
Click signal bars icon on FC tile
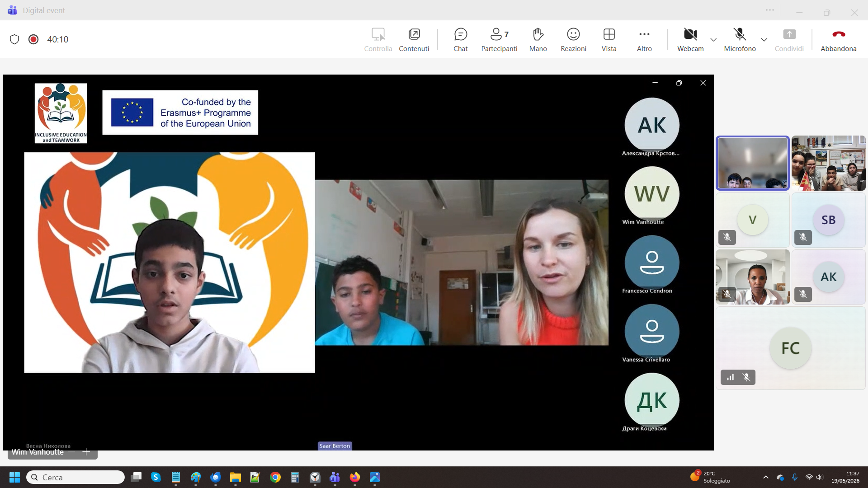click(730, 377)
